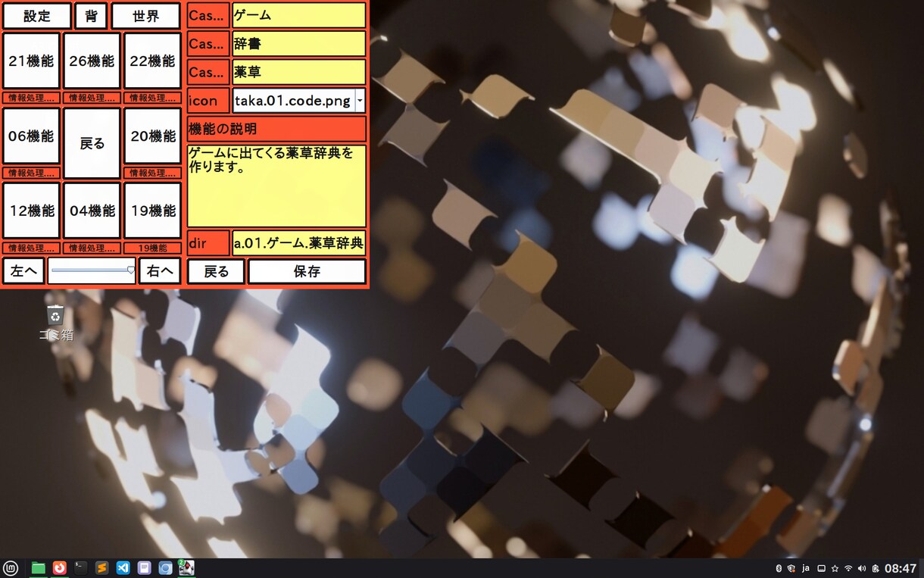Select the ゴミ箱 trash desktop icon

tap(55, 323)
